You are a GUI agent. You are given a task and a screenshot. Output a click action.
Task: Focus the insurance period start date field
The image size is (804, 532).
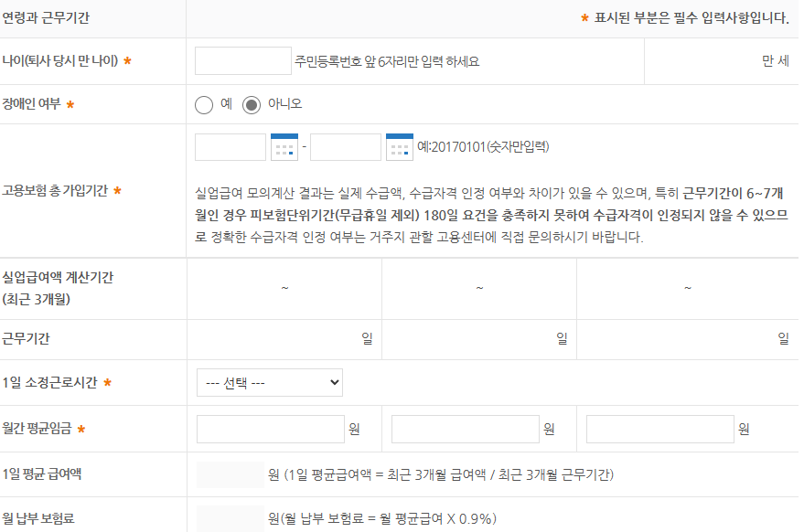229,146
